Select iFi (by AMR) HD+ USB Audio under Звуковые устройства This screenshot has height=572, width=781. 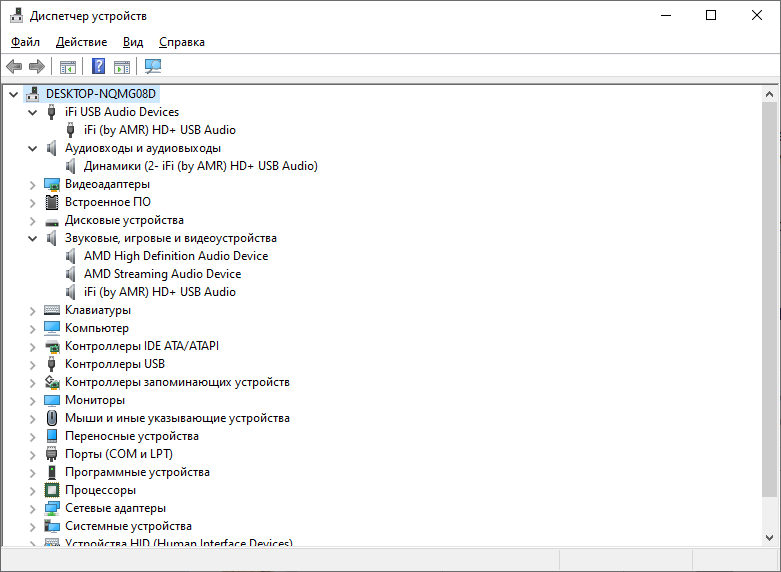pyautogui.click(x=160, y=292)
